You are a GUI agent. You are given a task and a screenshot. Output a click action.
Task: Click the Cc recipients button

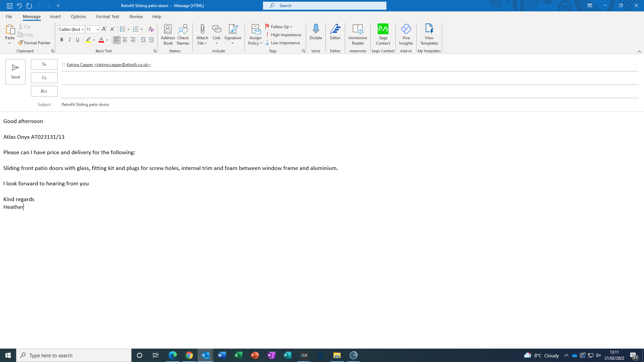(x=44, y=78)
